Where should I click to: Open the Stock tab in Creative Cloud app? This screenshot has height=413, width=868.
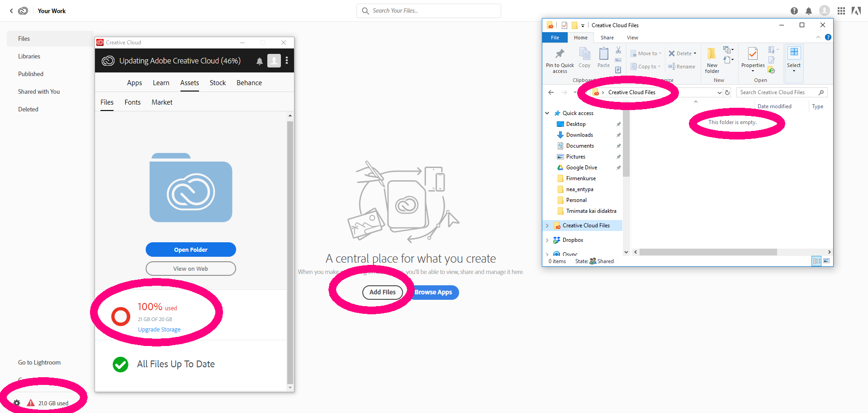[218, 83]
